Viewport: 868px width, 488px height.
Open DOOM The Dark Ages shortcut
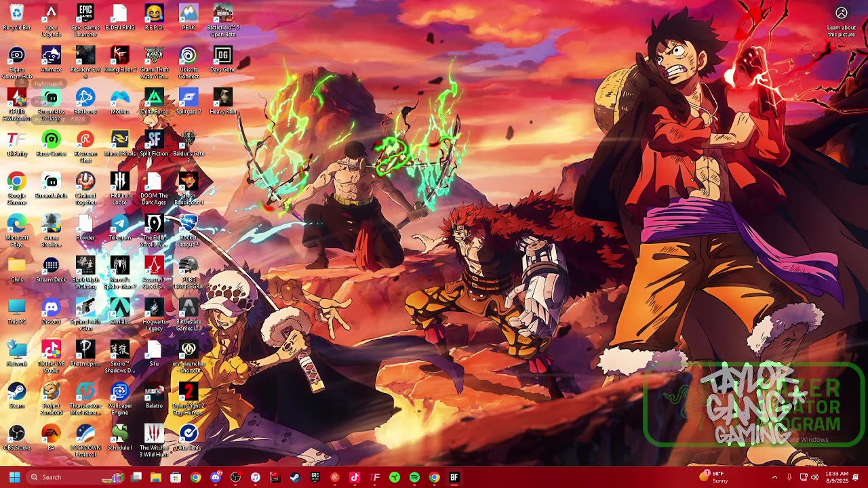click(x=154, y=188)
